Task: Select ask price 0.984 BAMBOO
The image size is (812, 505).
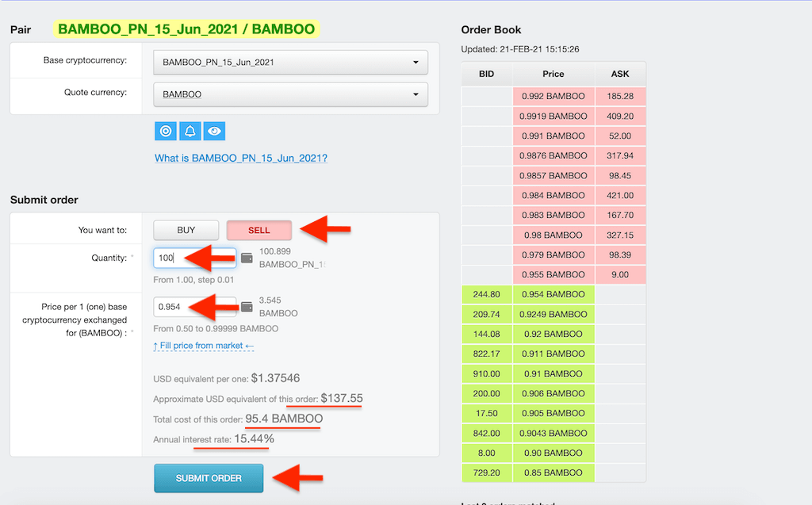Action: click(553, 195)
